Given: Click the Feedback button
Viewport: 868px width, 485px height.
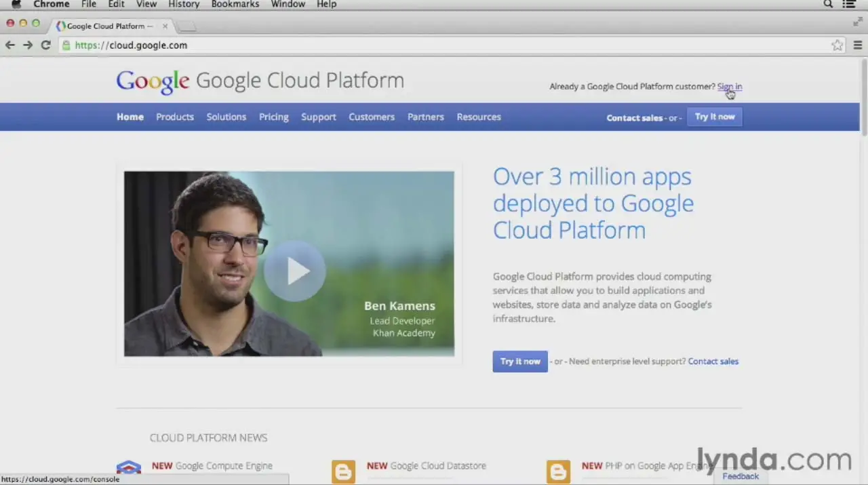Looking at the screenshot, I should [x=741, y=476].
